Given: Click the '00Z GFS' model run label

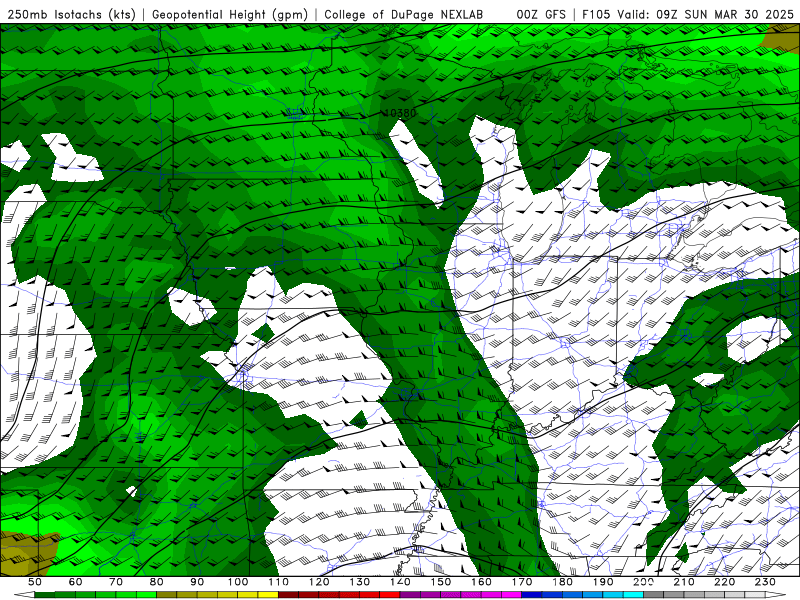Looking at the screenshot, I should tap(541, 15).
